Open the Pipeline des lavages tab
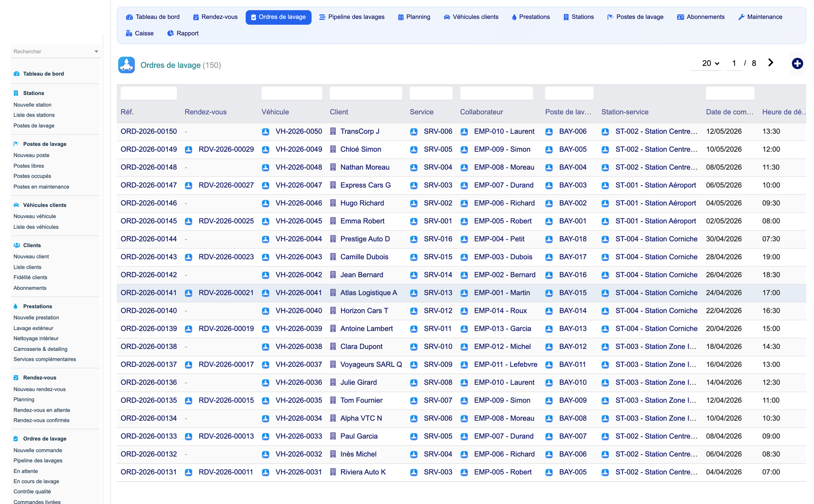The width and height of the screenshot is (814, 504). tap(351, 17)
